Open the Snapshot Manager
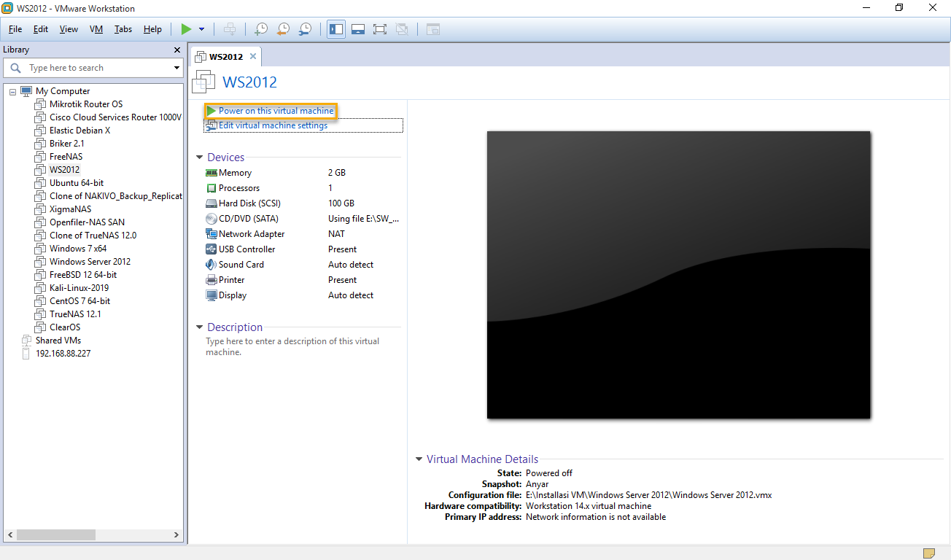951x560 pixels. [305, 29]
